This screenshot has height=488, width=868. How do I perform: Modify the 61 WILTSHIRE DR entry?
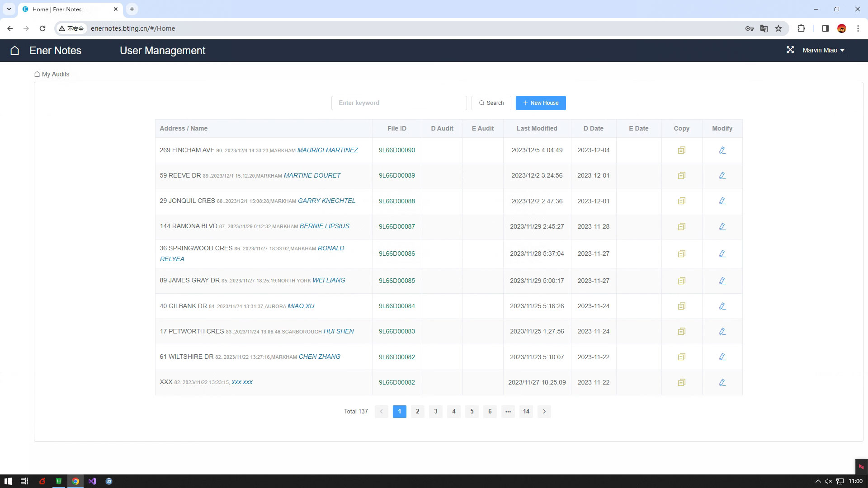pos(722,357)
